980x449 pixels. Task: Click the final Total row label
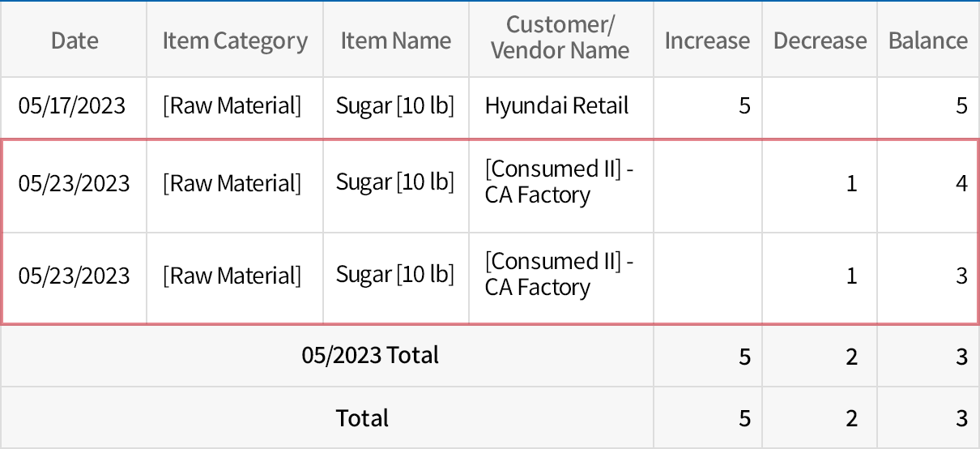[362, 418]
